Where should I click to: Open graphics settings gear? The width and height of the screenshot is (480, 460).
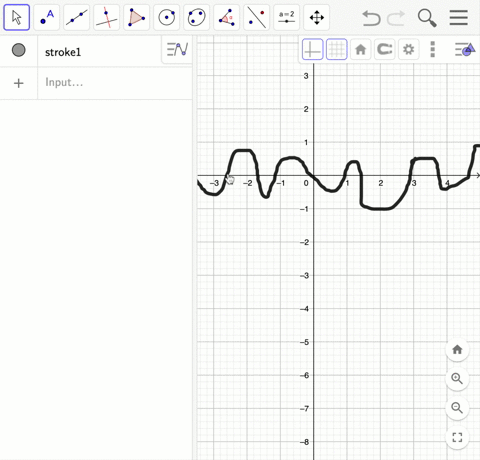point(409,50)
